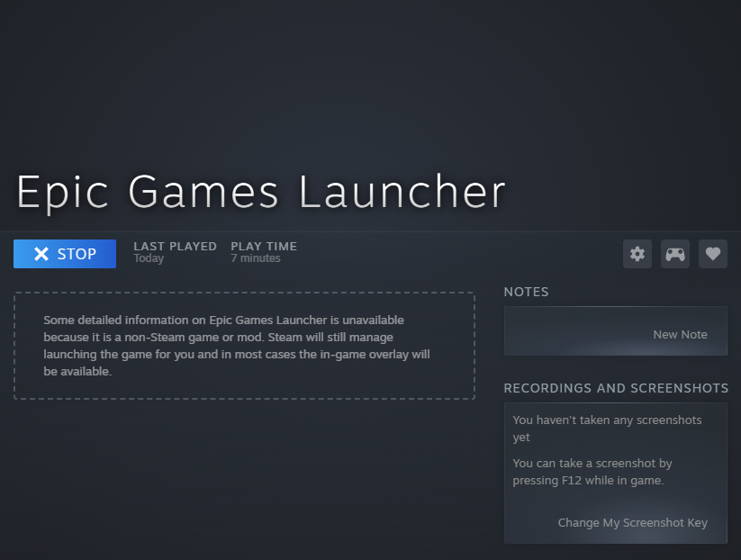Viewport: 741px width, 560px height.
Task: Add to favorites with heart icon
Action: (x=713, y=254)
